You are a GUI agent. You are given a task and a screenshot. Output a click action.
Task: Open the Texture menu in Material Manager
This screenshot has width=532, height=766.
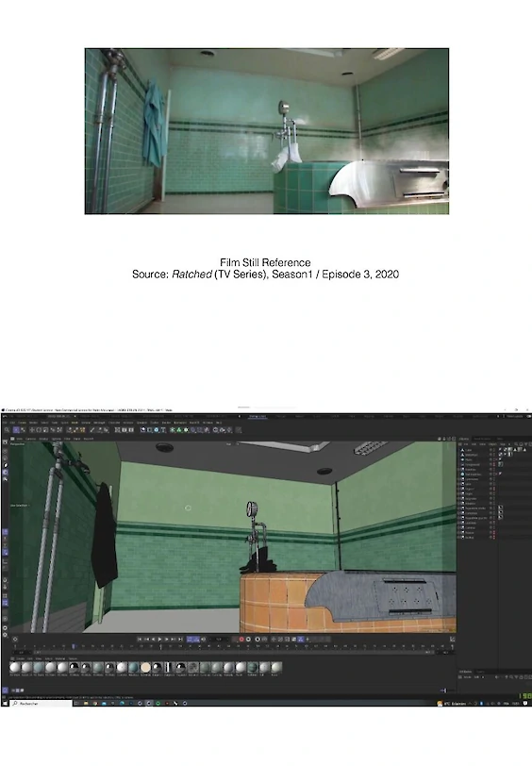(x=73, y=658)
